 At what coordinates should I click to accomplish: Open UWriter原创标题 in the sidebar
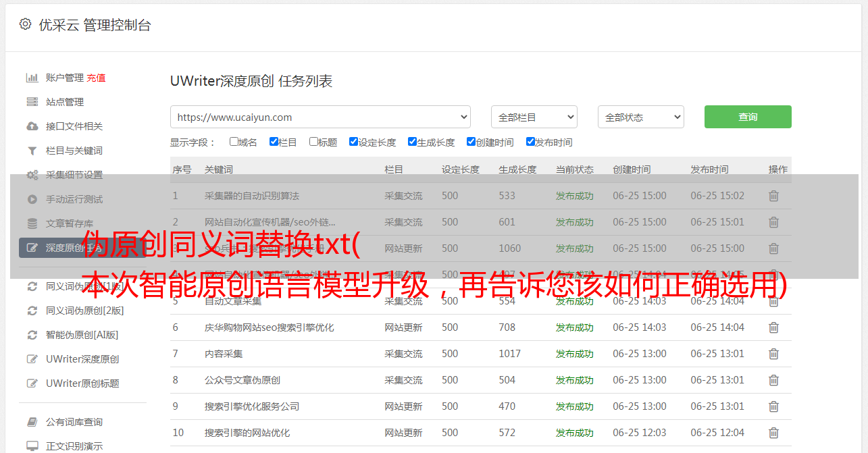tap(82, 383)
